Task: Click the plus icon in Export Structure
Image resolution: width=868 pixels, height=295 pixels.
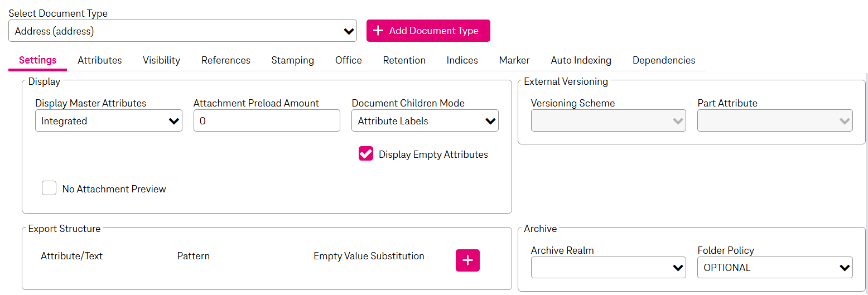Action: point(467,260)
